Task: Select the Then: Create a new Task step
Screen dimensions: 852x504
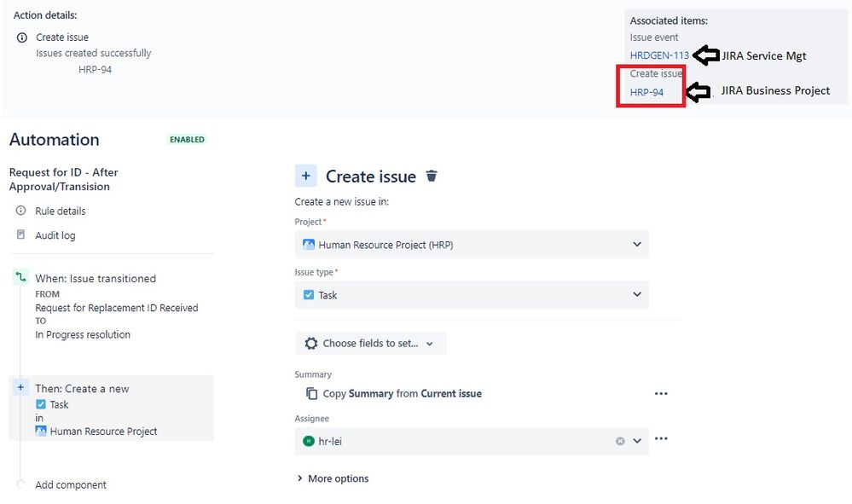Action: click(112, 408)
